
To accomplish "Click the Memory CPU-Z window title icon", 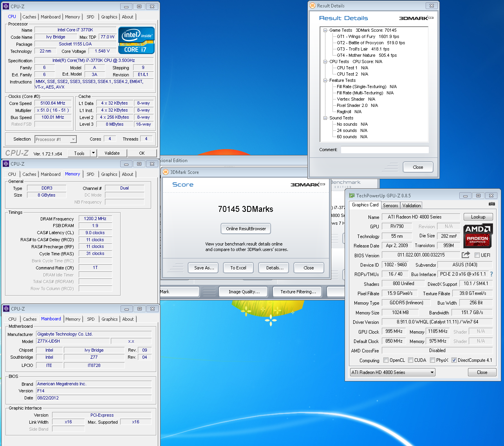I will 6,164.
